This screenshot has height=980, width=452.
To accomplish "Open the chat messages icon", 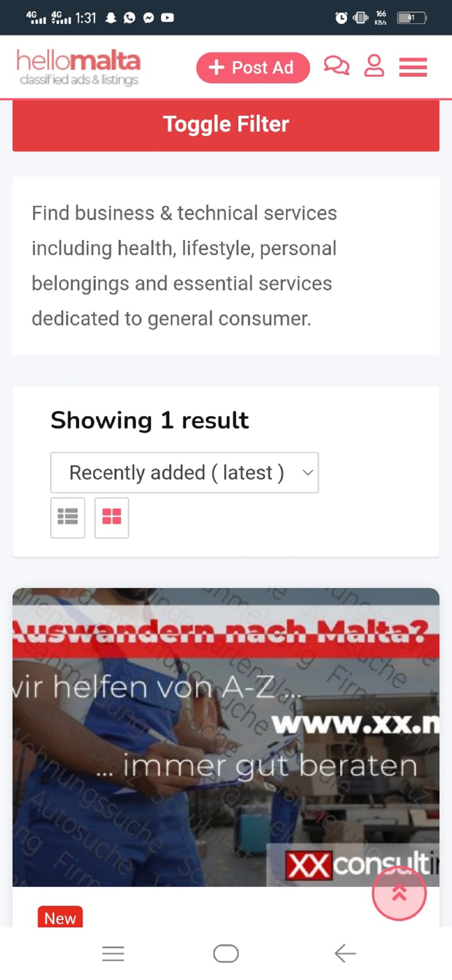I will coord(336,66).
